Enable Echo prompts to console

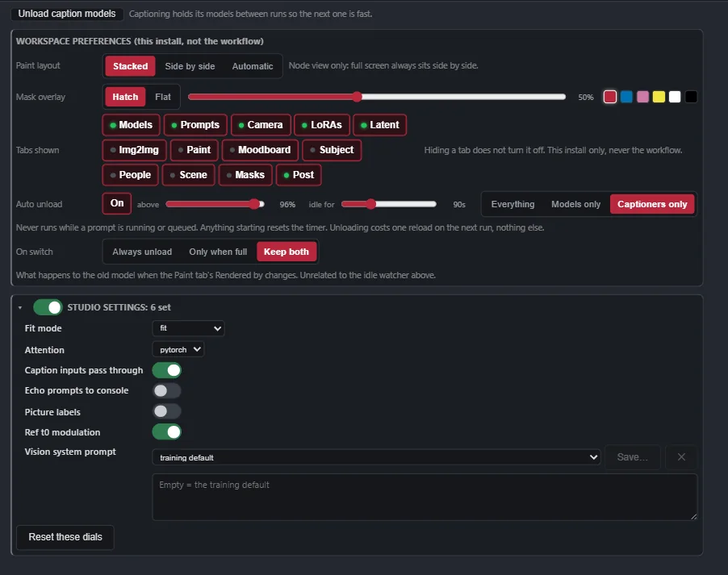tap(167, 390)
